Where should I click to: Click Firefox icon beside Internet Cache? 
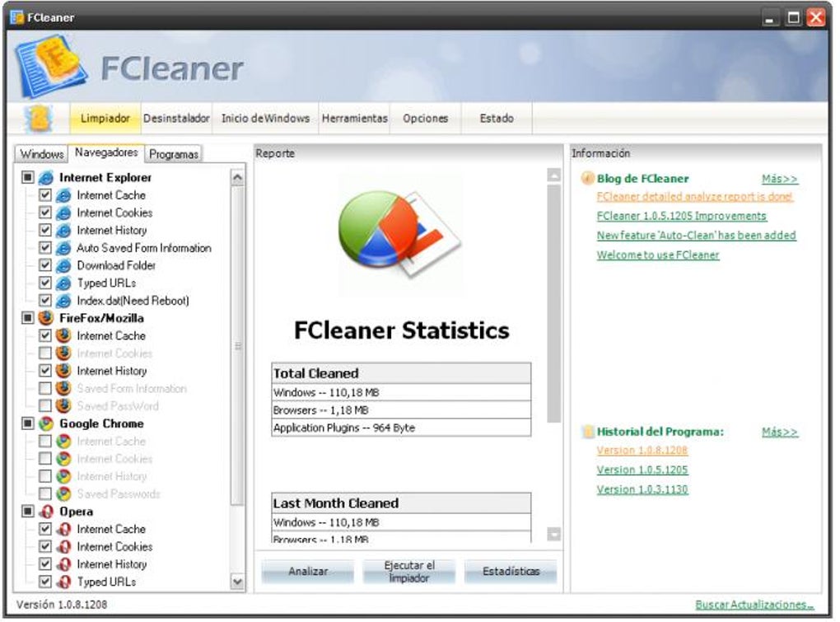(x=63, y=335)
